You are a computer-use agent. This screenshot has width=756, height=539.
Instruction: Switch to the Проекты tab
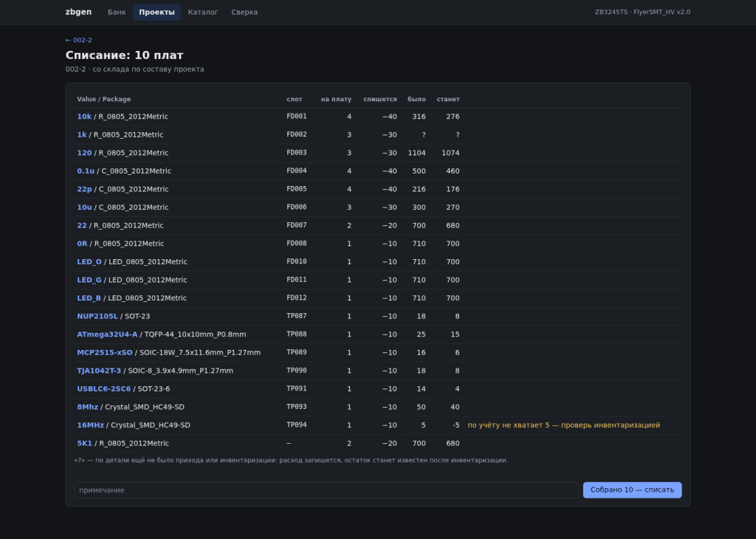pyautogui.click(x=157, y=12)
